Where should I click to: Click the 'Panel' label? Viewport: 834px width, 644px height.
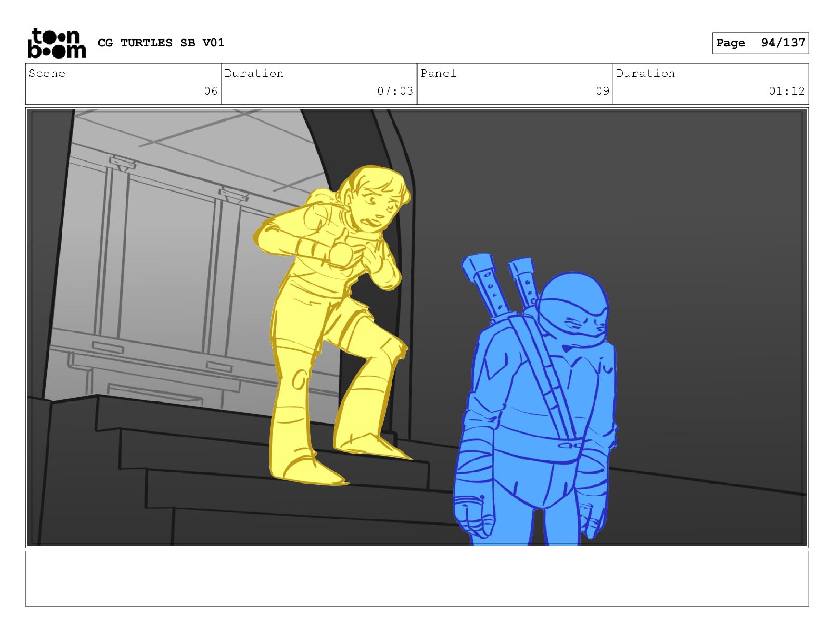(x=439, y=73)
